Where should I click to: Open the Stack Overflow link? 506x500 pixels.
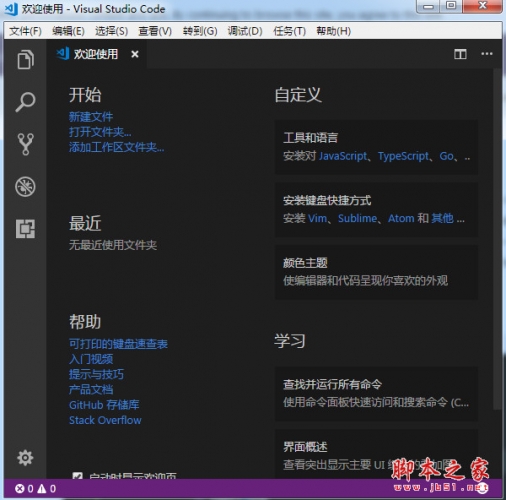105,420
